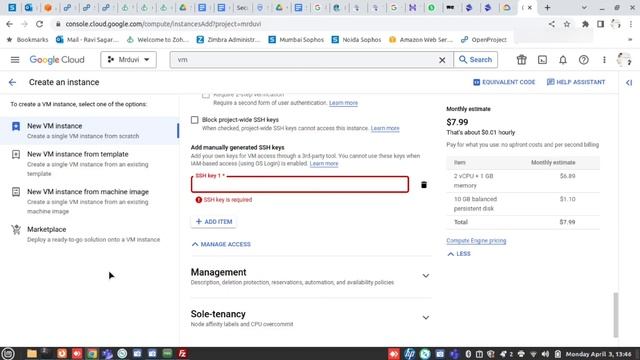
Task: Click the page vertical scrollbar
Action: (x=616, y=315)
